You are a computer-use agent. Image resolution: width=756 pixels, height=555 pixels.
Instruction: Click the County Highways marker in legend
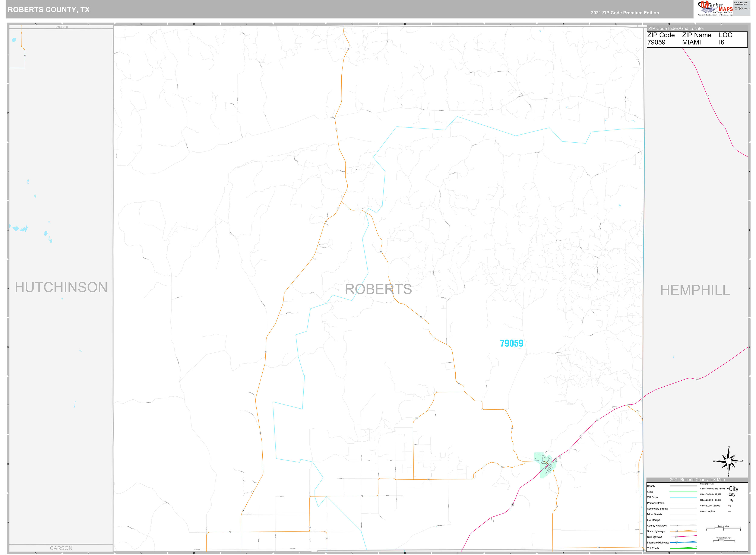pyautogui.click(x=677, y=526)
